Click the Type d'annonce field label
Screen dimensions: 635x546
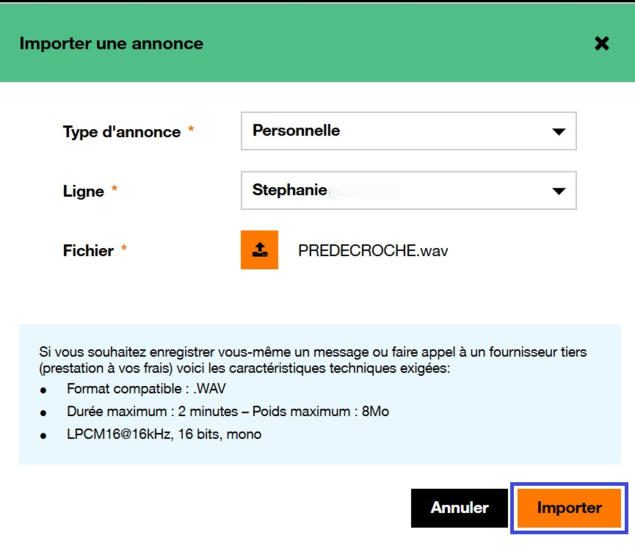pyautogui.click(x=122, y=132)
